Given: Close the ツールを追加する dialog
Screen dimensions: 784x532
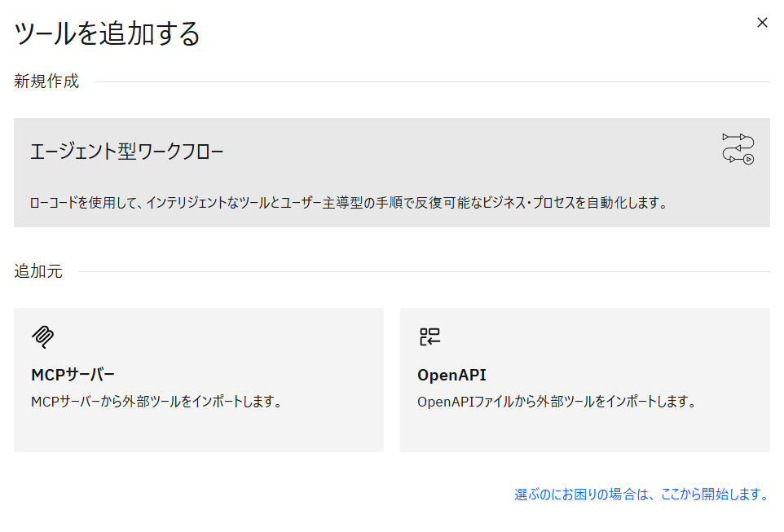Looking at the screenshot, I should pyautogui.click(x=762, y=23).
